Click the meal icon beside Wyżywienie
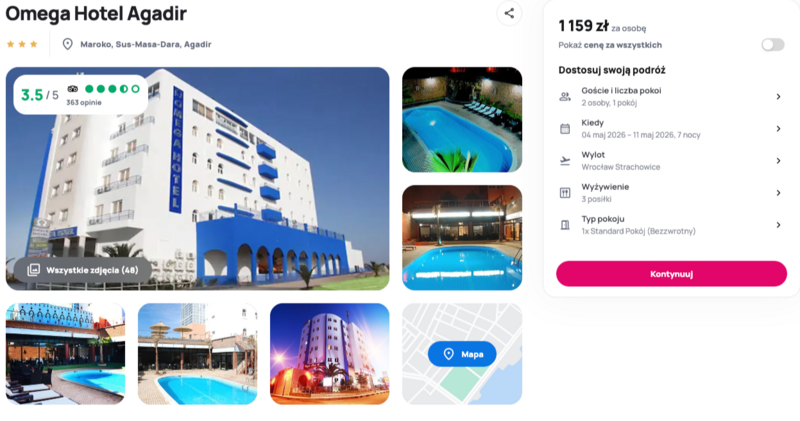 pyautogui.click(x=565, y=193)
